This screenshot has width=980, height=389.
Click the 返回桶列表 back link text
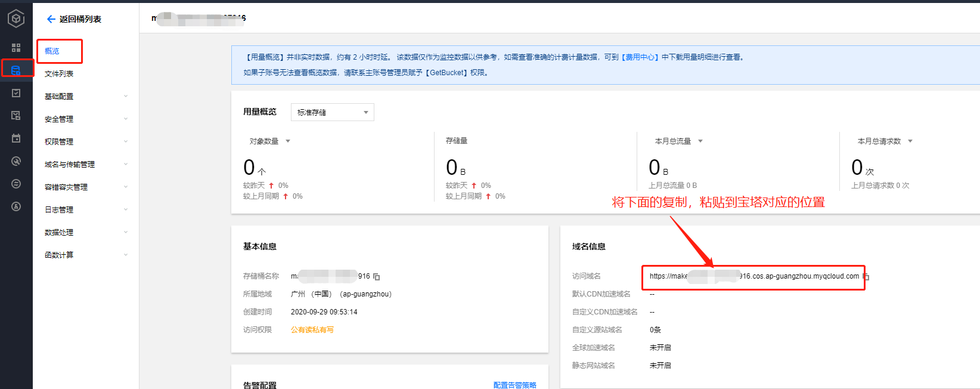(x=80, y=19)
